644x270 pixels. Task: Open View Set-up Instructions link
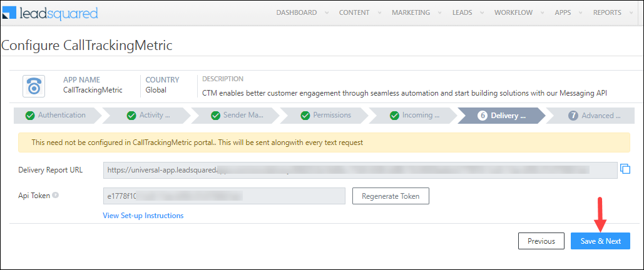point(143,216)
